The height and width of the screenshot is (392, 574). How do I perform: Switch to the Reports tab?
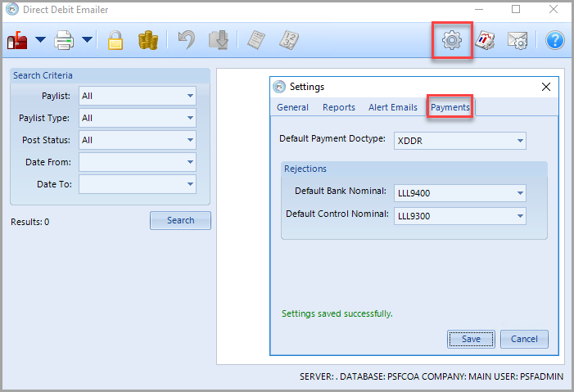[x=339, y=107]
